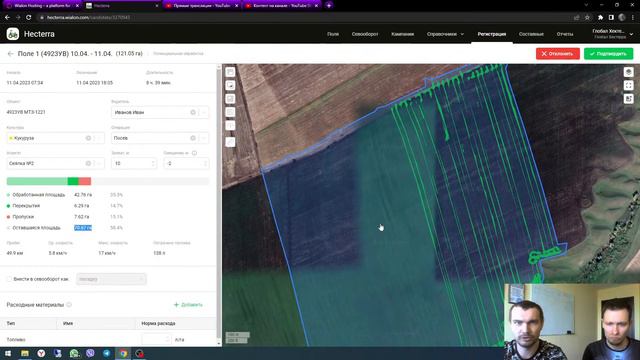Click the 'Пропуски' legend row
640x360 pixels.
click(65, 217)
